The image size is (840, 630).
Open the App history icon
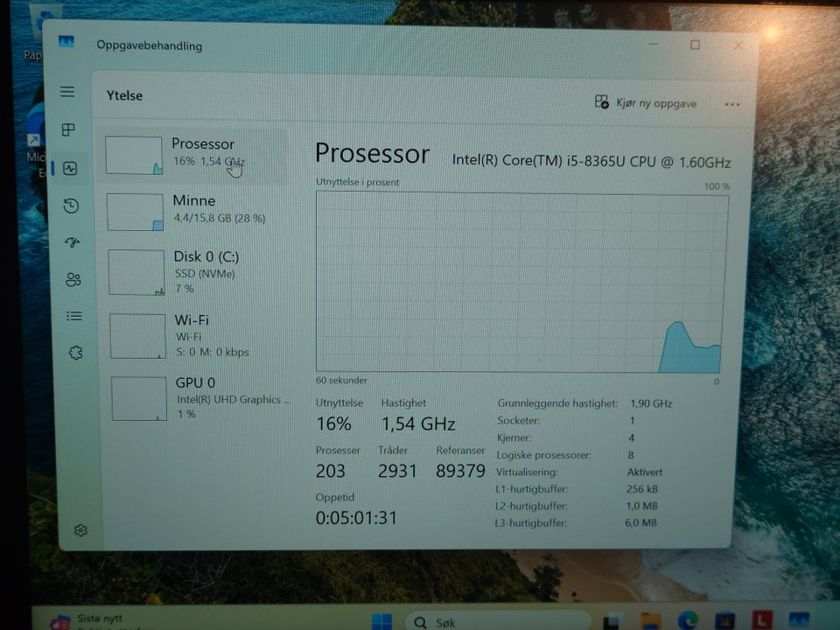pyautogui.click(x=71, y=206)
